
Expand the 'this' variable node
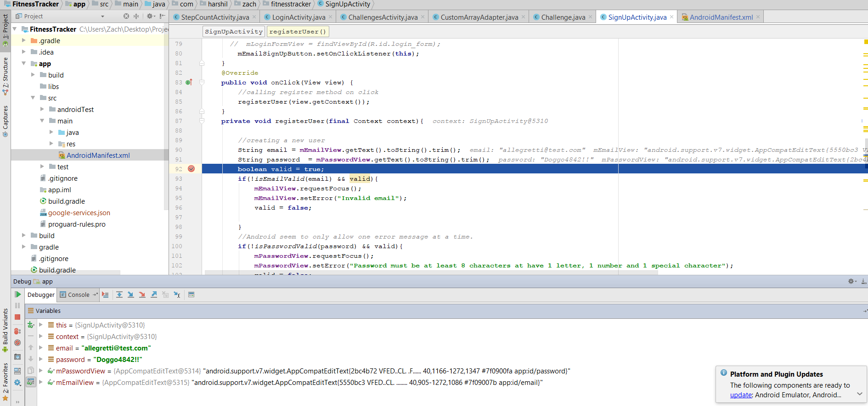(x=41, y=325)
